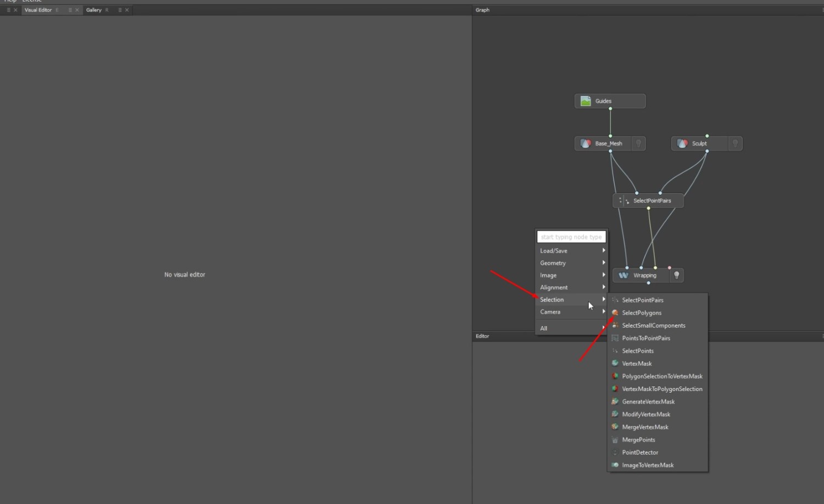Click the 'No visual editor' message
824x504 pixels.
pyautogui.click(x=185, y=275)
